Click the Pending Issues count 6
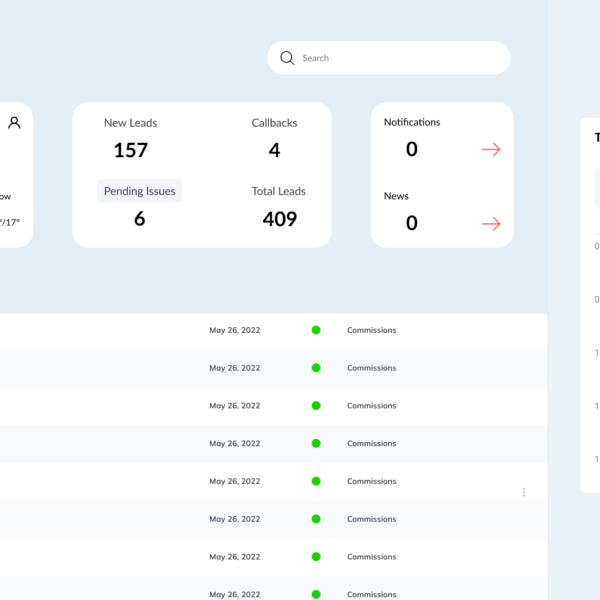 click(x=139, y=219)
